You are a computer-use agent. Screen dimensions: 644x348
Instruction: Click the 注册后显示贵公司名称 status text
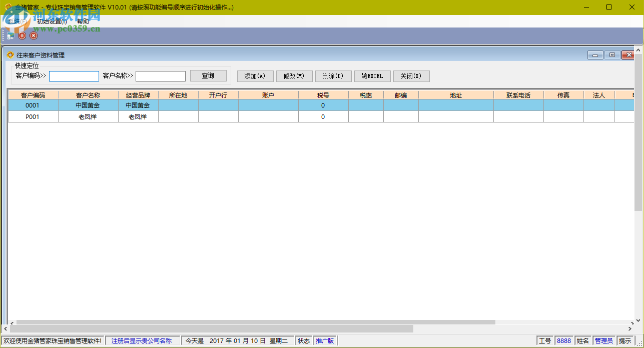[x=142, y=340]
